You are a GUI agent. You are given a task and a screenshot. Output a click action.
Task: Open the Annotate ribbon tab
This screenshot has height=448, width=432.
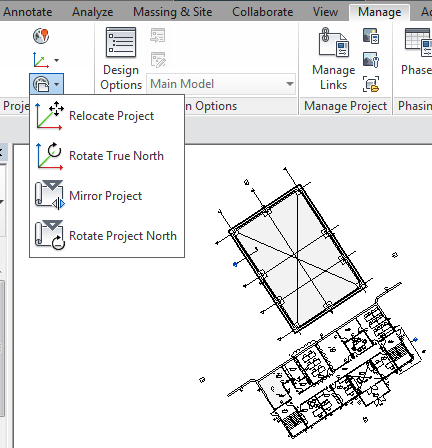coord(27,12)
